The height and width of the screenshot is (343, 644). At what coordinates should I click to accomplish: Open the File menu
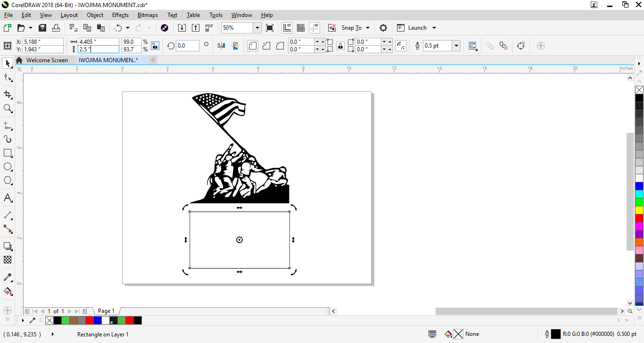(8, 15)
